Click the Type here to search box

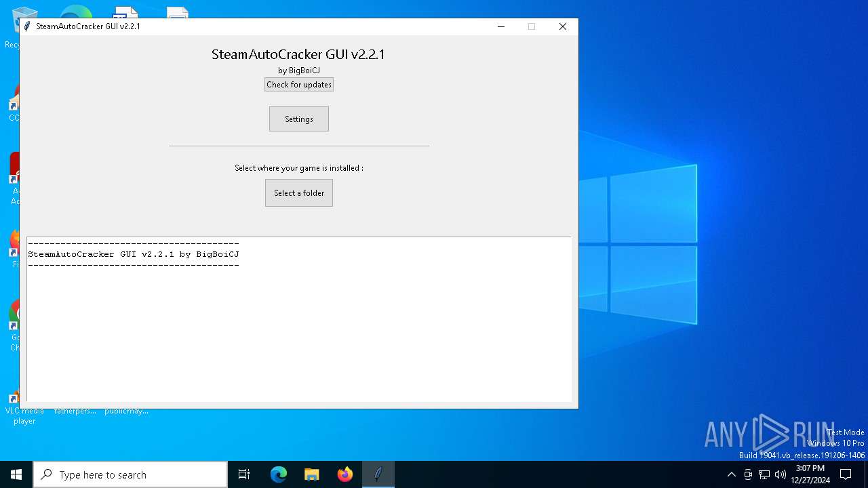tap(130, 474)
